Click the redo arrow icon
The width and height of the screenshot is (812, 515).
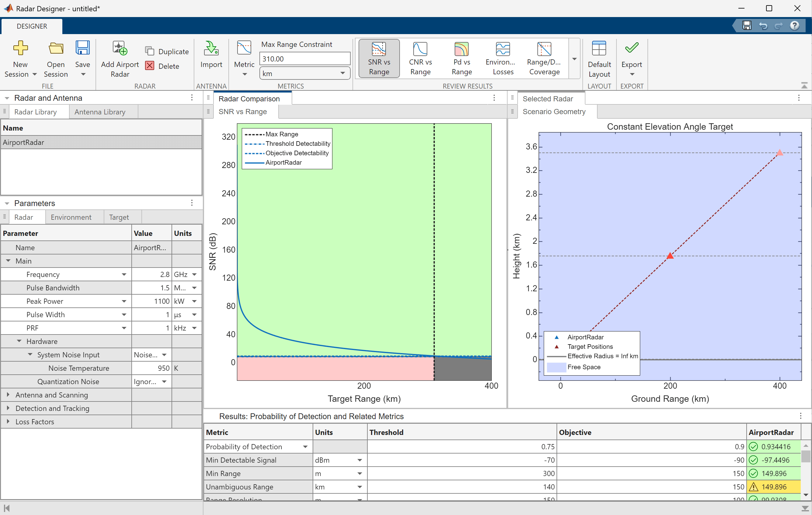point(779,26)
